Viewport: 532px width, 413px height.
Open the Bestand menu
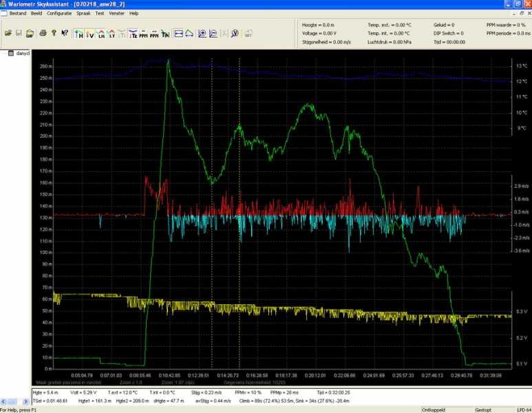[18, 13]
